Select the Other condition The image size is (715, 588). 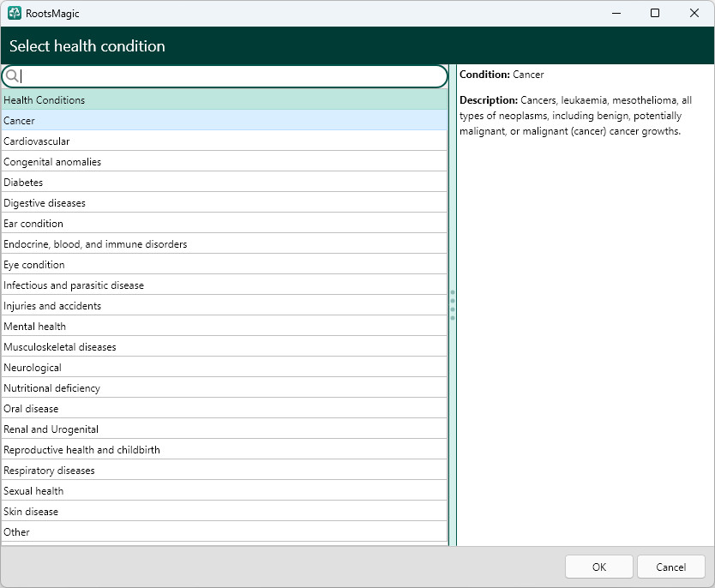(225, 531)
